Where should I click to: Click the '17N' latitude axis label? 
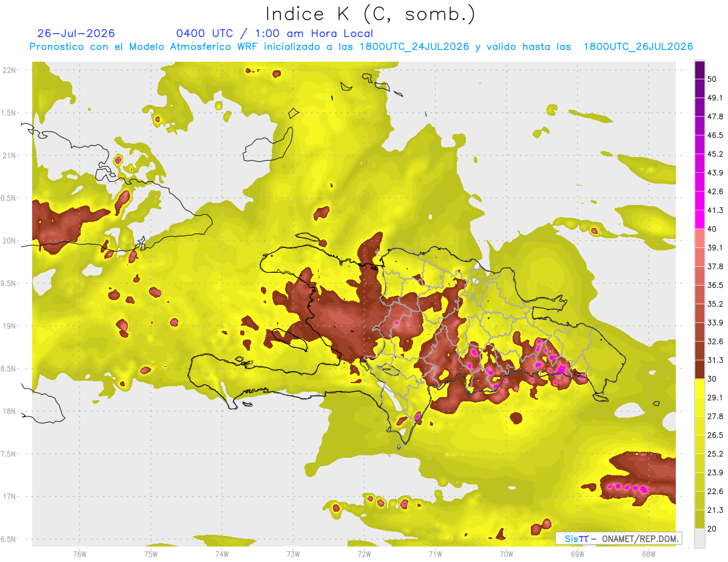[9, 497]
